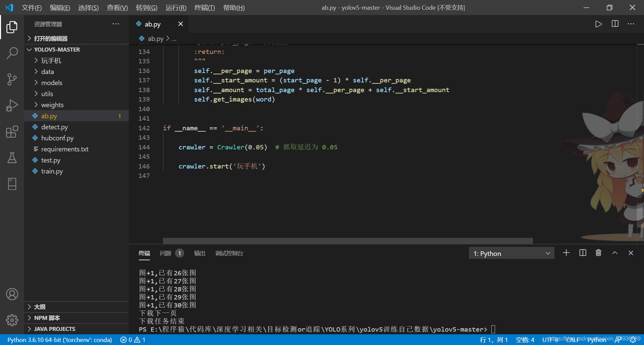Open editor More Actions ellipsis menu
This screenshot has height=345, width=644.
(631, 24)
